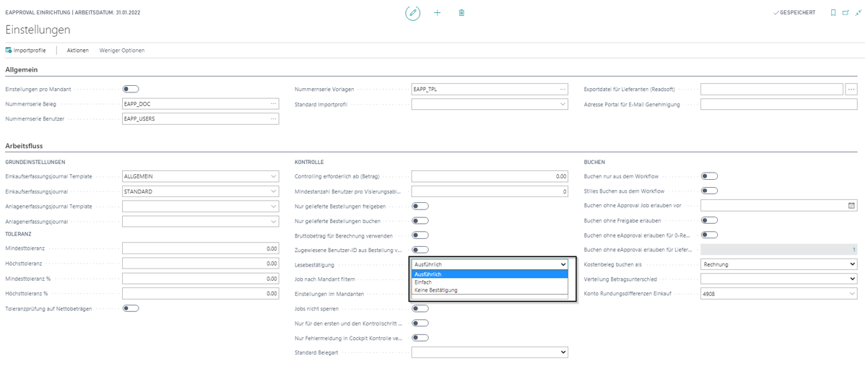Open calendar picker for Approval Job date
Screen dimensions: 868x369
(x=851, y=206)
